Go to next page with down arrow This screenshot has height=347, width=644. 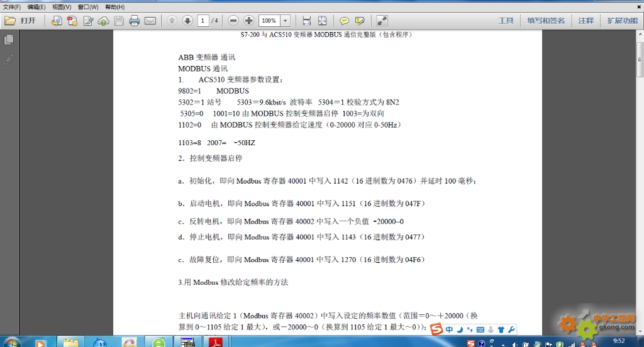(187, 21)
